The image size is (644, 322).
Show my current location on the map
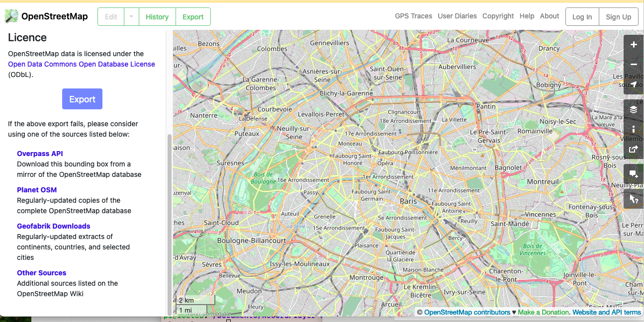(634, 84)
